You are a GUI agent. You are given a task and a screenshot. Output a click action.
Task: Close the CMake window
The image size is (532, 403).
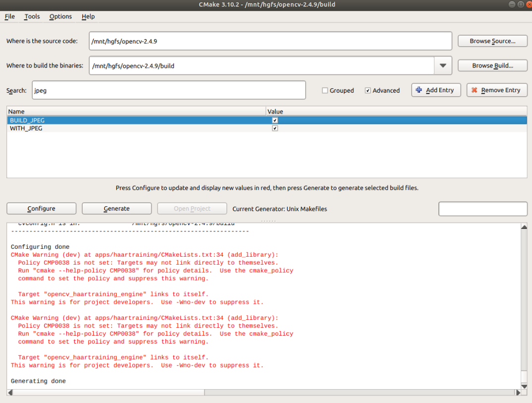[x=529, y=4]
